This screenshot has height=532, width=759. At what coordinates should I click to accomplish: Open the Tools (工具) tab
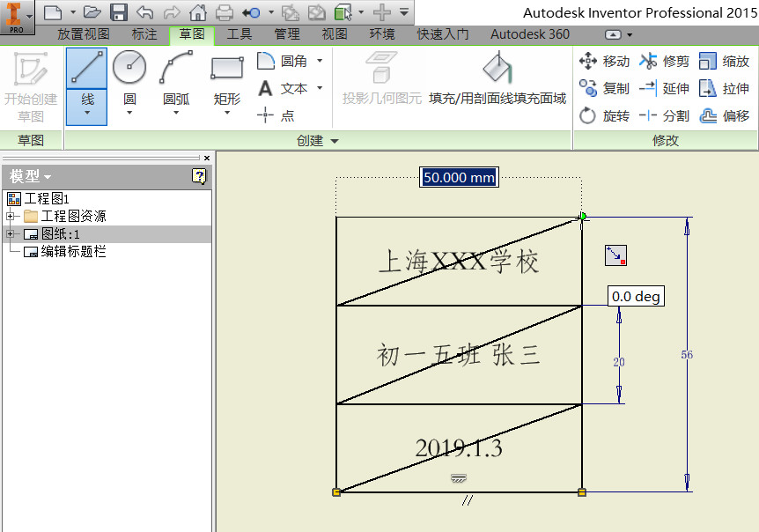coord(239,34)
